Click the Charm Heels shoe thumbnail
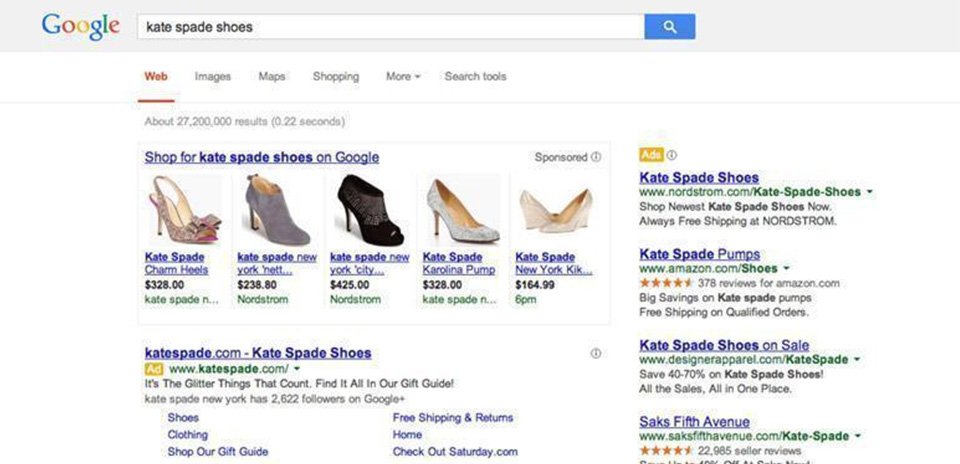The image size is (960, 464). [x=186, y=211]
